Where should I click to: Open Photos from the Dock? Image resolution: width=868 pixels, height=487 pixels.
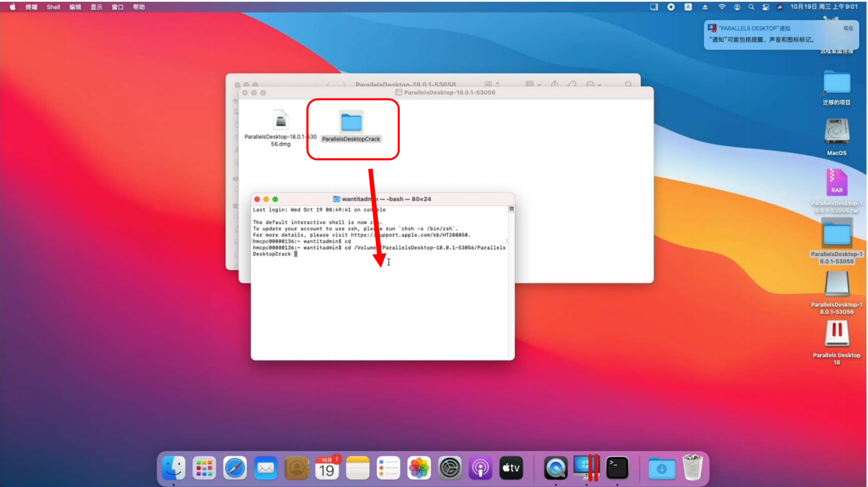click(x=419, y=468)
